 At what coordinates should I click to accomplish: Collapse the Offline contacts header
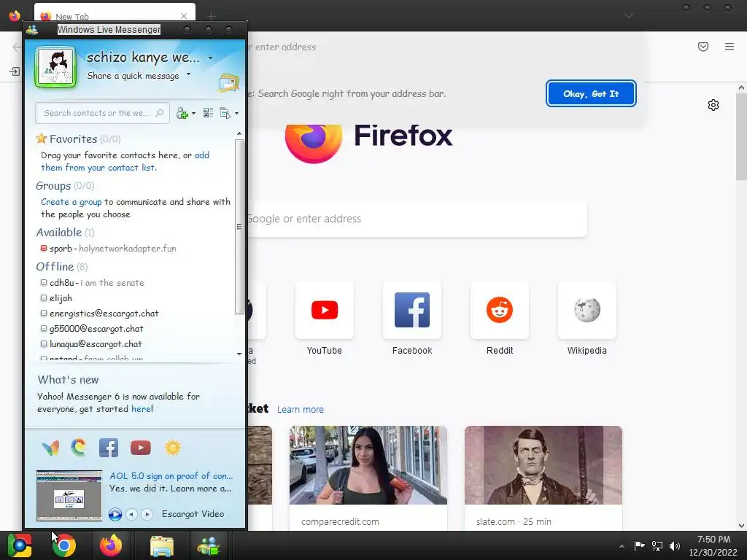pos(62,267)
